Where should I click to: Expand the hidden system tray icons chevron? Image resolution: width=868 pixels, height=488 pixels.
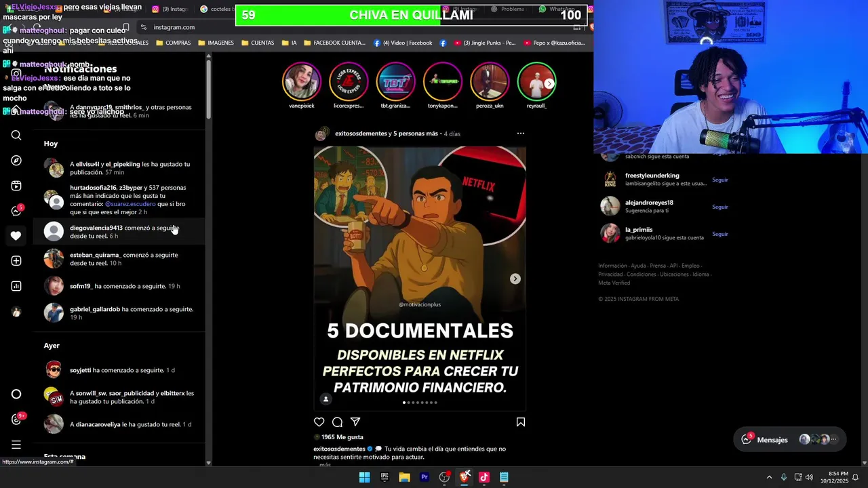click(769, 477)
